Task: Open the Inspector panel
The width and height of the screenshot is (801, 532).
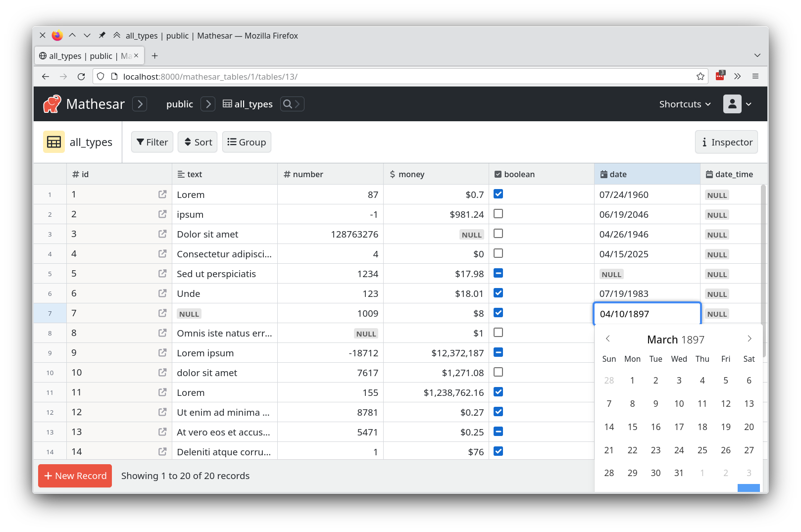Action: coord(726,142)
